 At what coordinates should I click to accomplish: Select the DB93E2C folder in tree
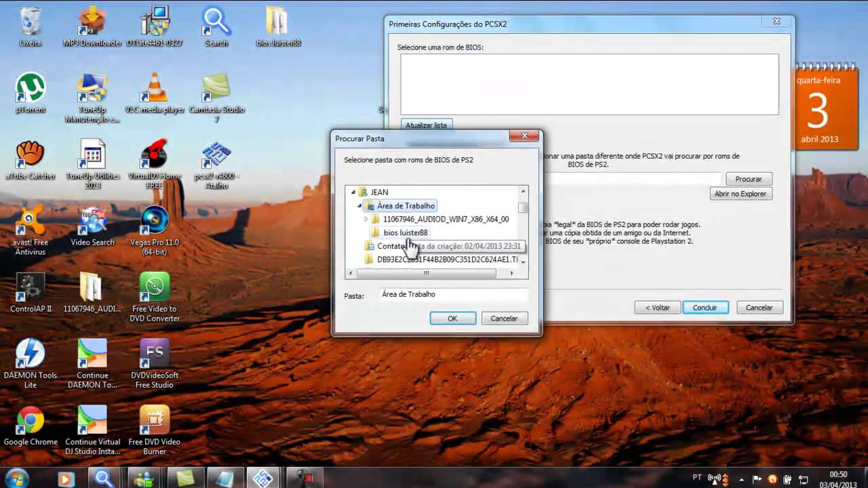click(x=447, y=260)
